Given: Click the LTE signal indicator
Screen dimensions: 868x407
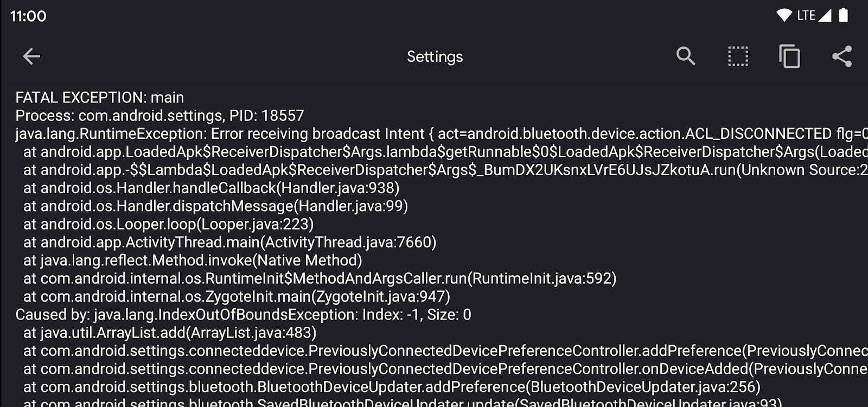Looking at the screenshot, I should 807,15.
